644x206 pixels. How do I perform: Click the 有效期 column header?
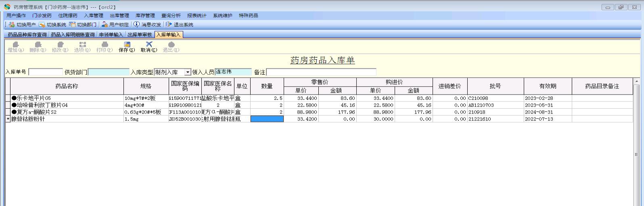click(548, 86)
